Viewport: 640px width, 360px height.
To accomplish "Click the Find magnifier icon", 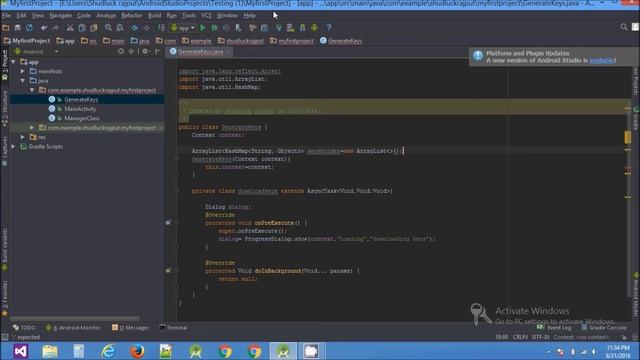I will (x=108, y=28).
